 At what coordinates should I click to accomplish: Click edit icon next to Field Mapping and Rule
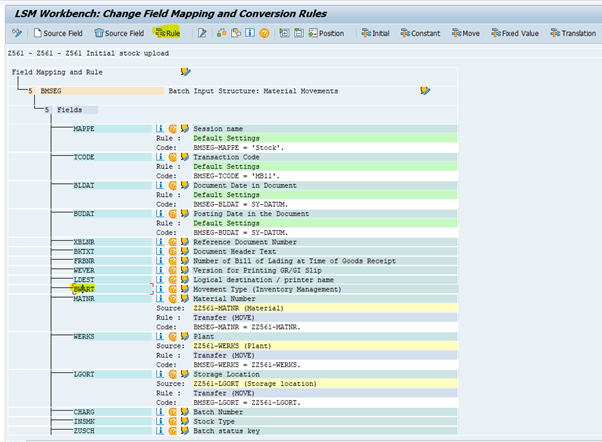point(185,72)
